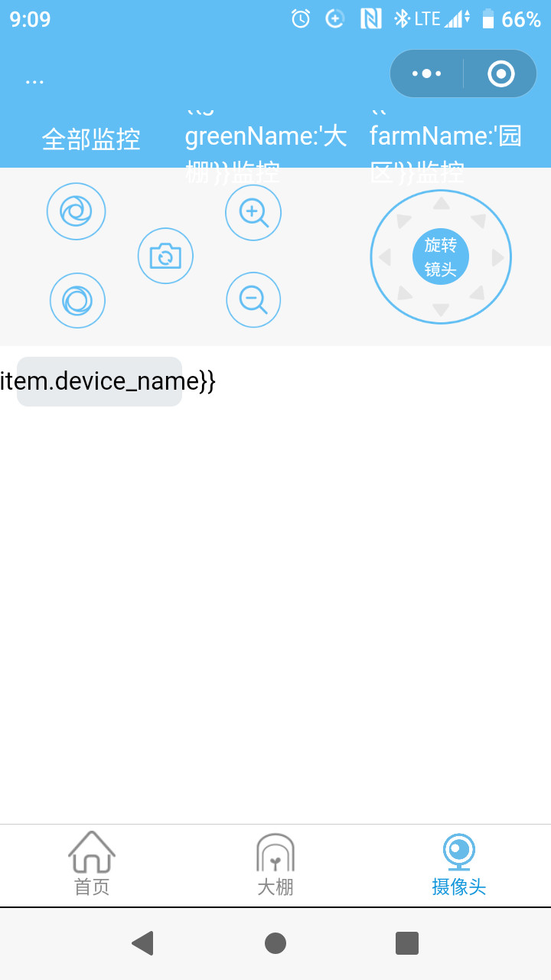Tap the zoom out magnifier icon
This screenshot has height=980, width=551.
[253, 299]
